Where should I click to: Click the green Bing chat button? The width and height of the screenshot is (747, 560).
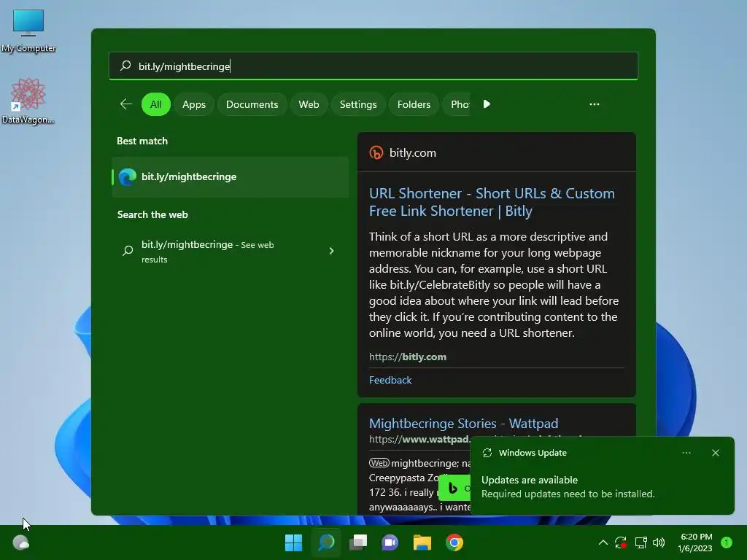(x=454, y=488)
